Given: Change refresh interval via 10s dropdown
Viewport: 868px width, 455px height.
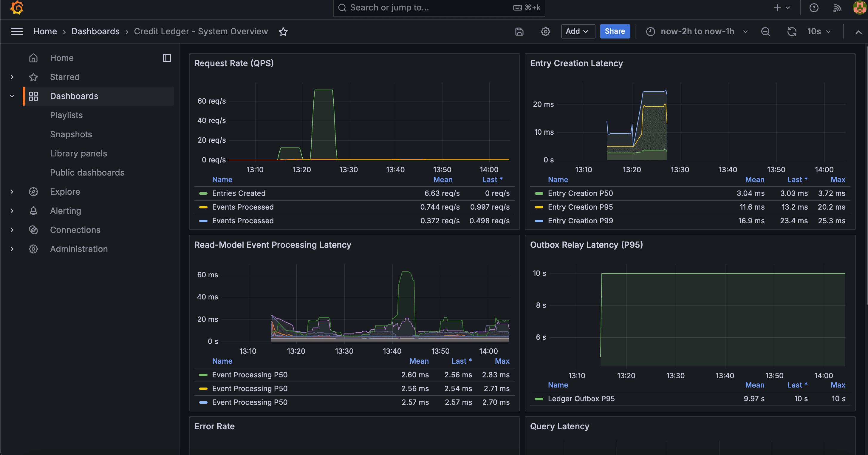Looking at the screenshot, I should (x=819, y=31).
